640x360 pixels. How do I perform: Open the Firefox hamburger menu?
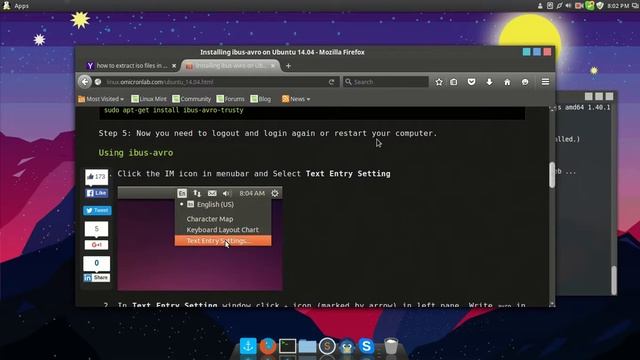pos(545,82)
